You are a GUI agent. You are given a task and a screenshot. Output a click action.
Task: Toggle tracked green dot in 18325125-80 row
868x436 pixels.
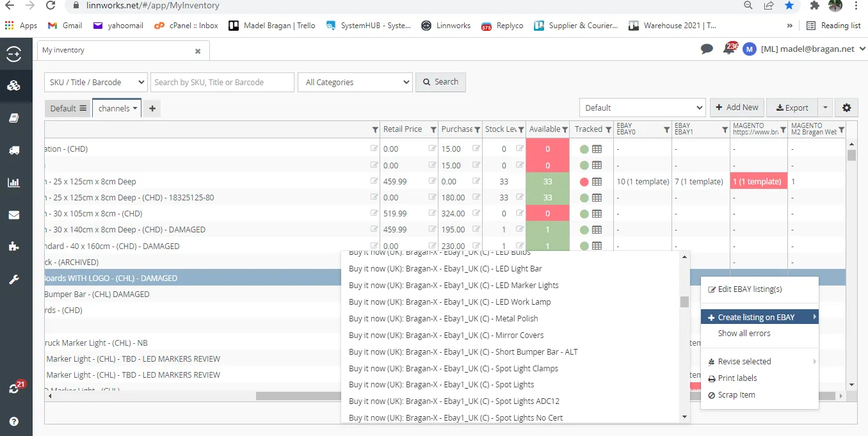point(584,198)
